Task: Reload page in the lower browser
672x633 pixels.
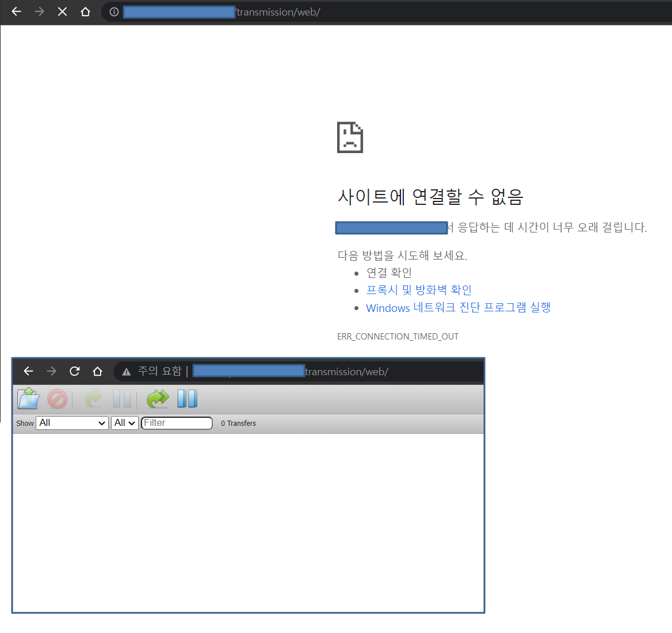Action: (75, 371)
